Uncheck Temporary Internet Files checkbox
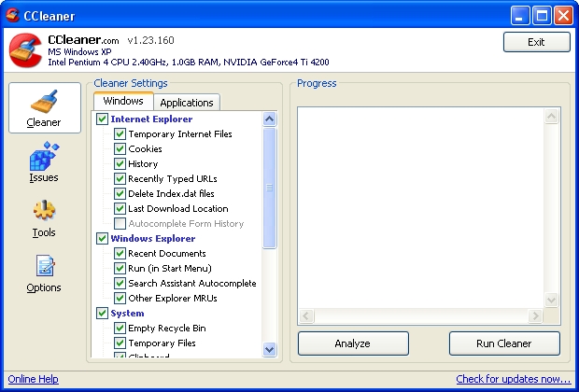 120,134
